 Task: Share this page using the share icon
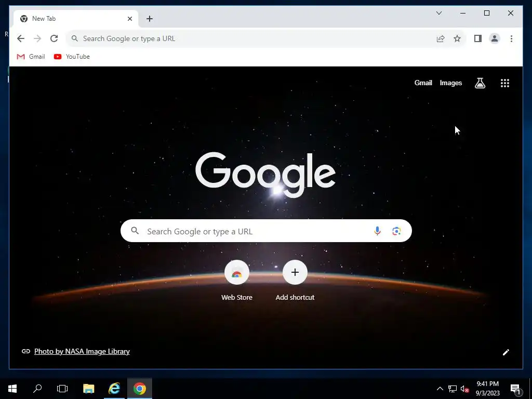pos(441,38)
